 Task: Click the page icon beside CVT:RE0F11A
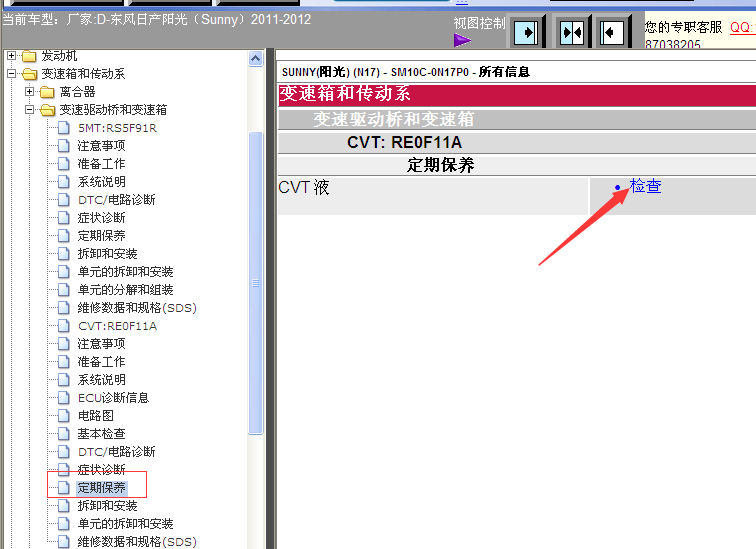tap(64, 326)
